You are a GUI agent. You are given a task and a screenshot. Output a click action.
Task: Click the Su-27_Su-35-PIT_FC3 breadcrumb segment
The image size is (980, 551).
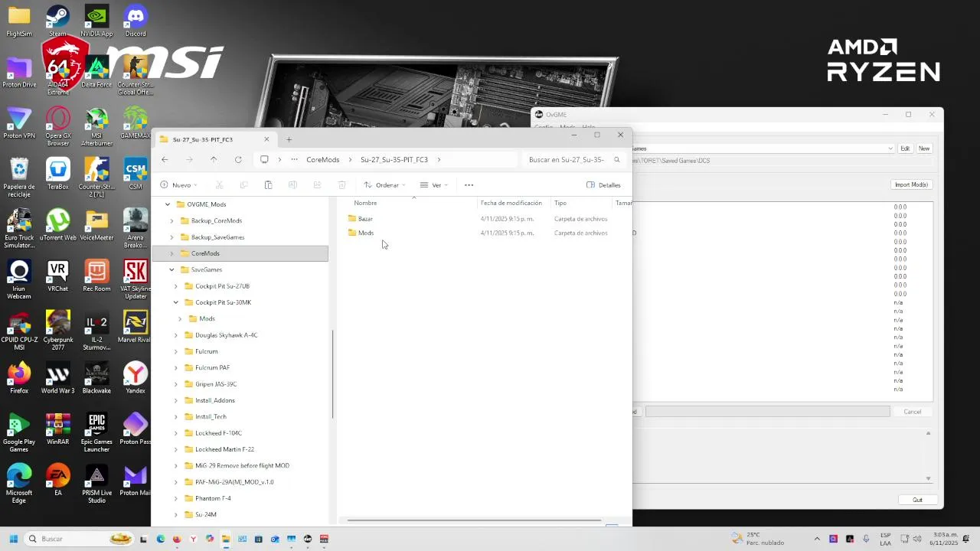394,160
